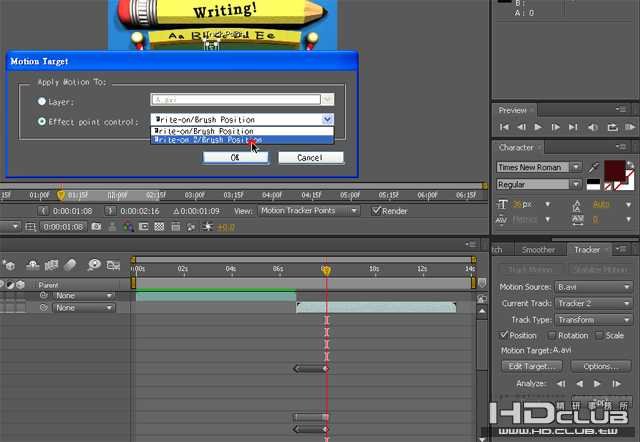The image size is (640, 442).
Task: Reset exposure with the aperture icon
Action: coord(208,227)
